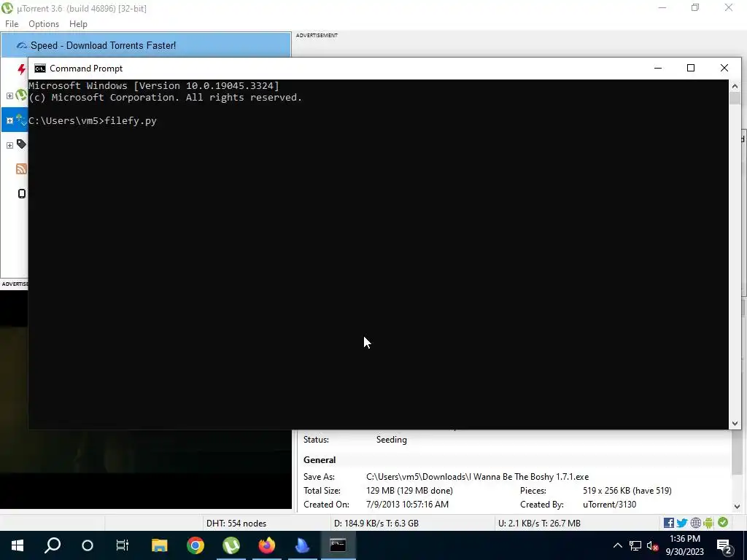Open Task View on taskbar
747x560 pixels.
(x=123, y=545)
